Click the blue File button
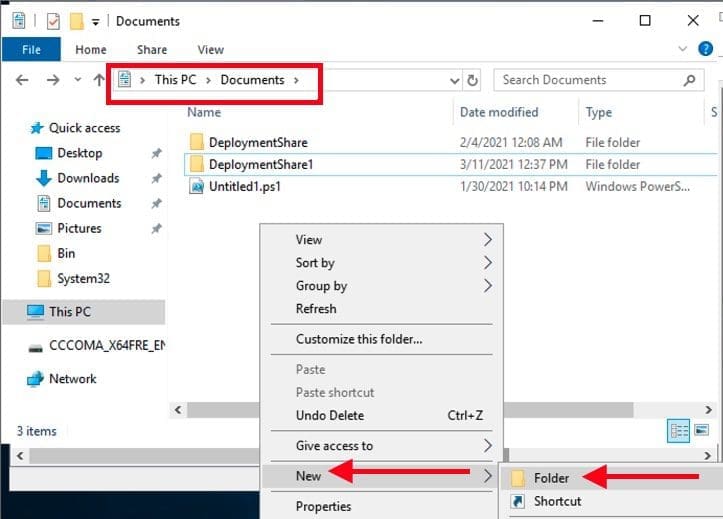The width and height of the screenshot is (723, 519). tap(31, 49)
